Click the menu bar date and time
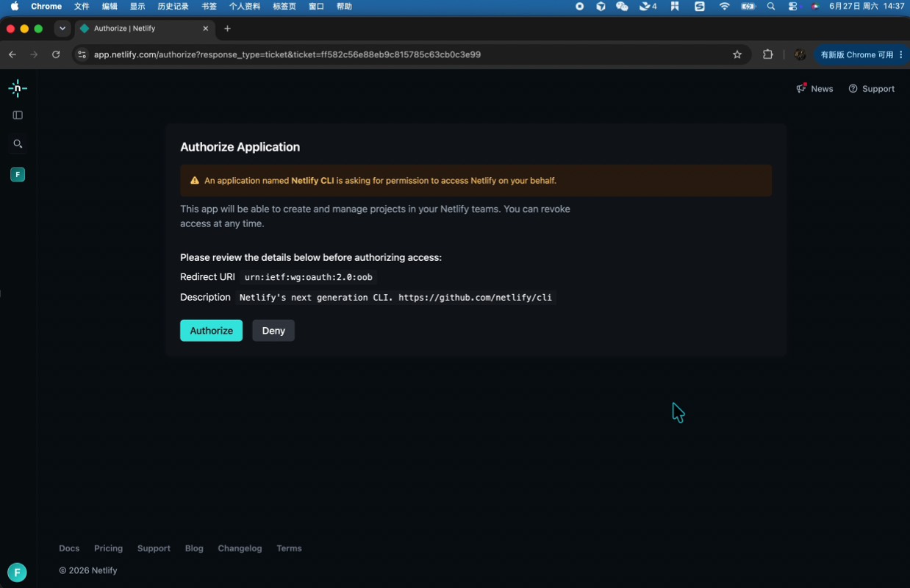The image size is (910, 588). (x=867, y=7)
